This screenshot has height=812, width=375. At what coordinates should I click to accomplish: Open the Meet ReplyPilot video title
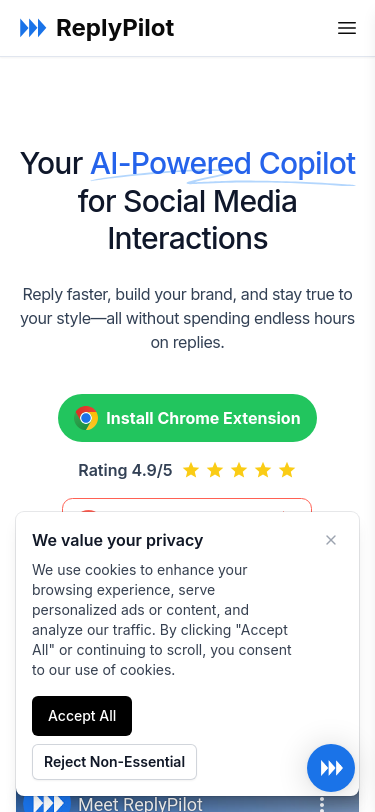(140, 804)
